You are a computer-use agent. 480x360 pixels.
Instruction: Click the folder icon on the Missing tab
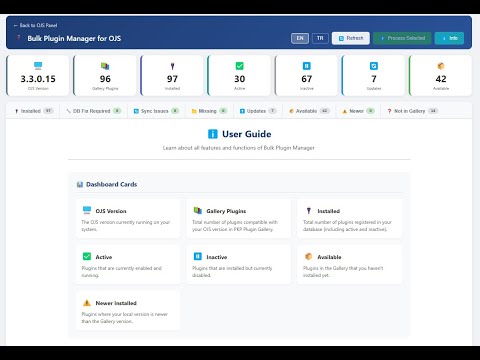coord(194,111)
